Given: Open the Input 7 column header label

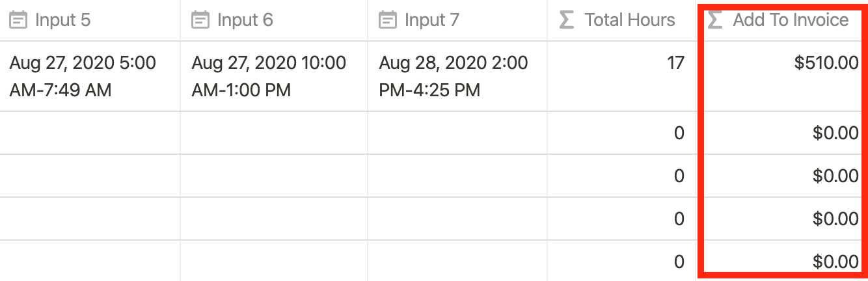Looking at the screenshot, I should 431,20.
